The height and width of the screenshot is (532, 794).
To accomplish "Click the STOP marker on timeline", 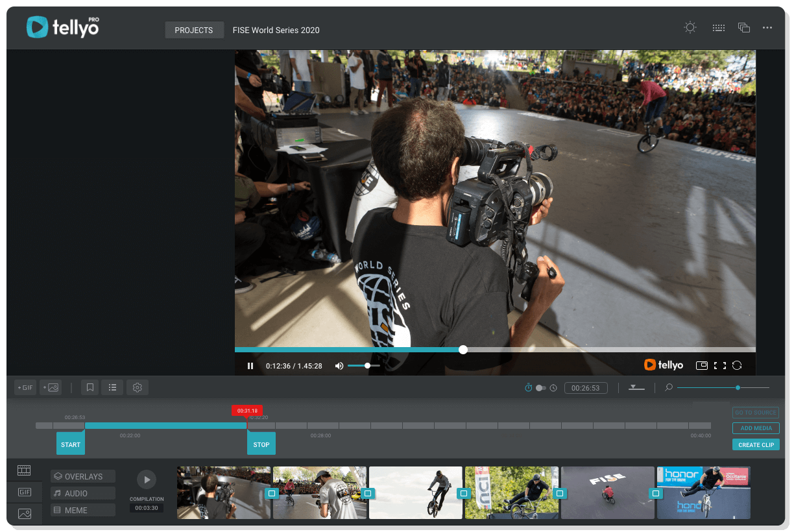I will pos(261,444).
